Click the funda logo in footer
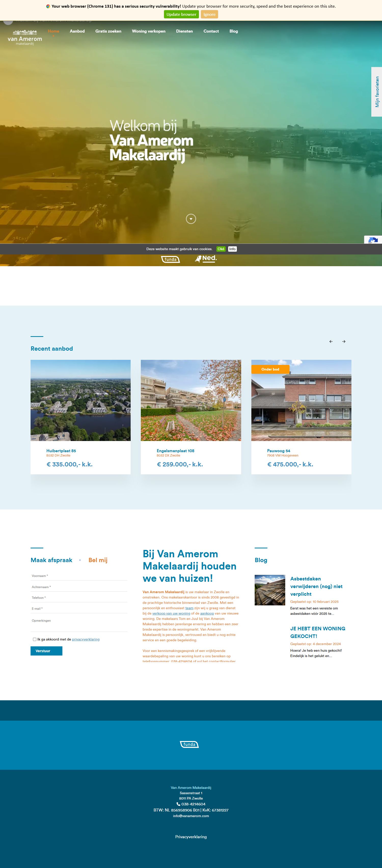 click(189, 744)
